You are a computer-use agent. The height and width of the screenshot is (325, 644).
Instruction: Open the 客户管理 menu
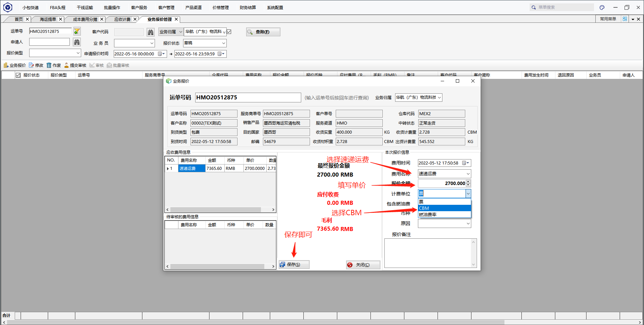point(166,7)
